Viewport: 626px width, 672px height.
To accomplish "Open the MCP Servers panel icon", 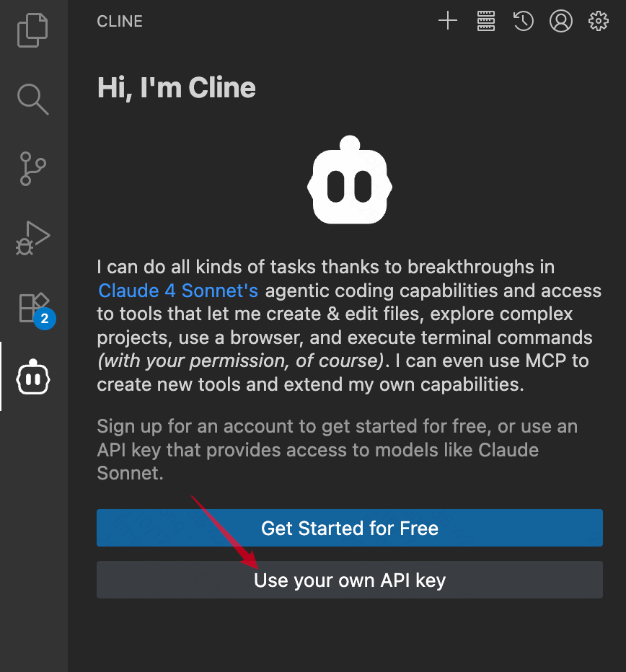I will click(x=486, y=21).
